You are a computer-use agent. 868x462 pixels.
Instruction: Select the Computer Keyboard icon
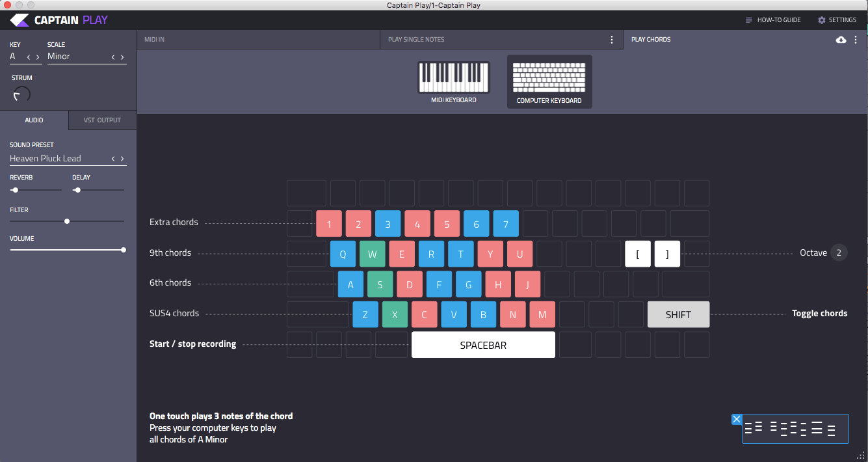click(x=549, y=77)
